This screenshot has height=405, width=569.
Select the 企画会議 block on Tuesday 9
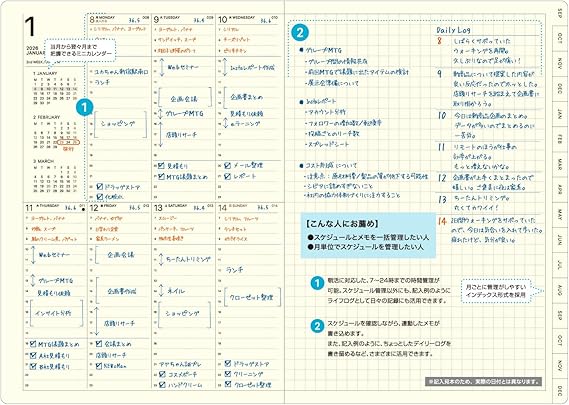(x=184, y=98)
